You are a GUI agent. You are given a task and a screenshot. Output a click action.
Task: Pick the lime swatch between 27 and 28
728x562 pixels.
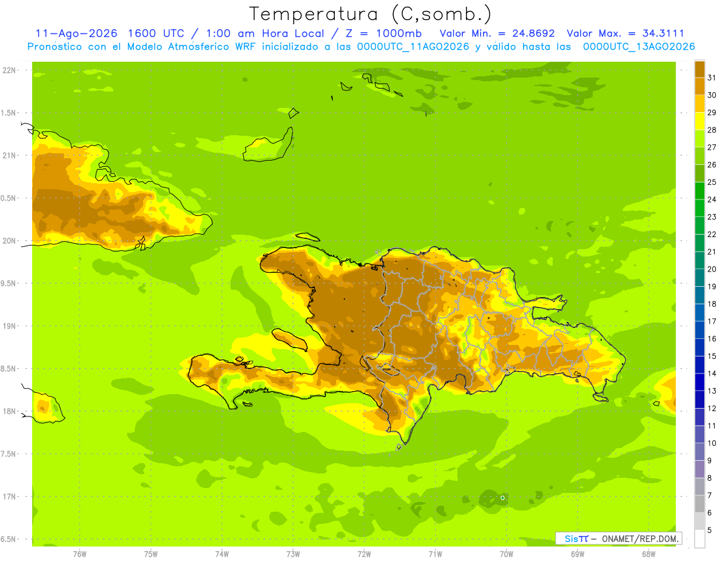[699, 139]
